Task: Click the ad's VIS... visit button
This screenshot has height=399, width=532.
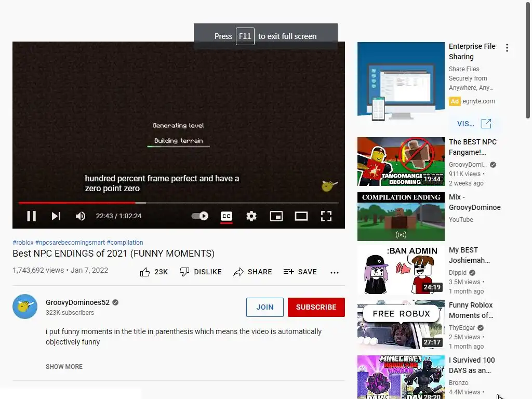Action: click(x=474, y=124)
